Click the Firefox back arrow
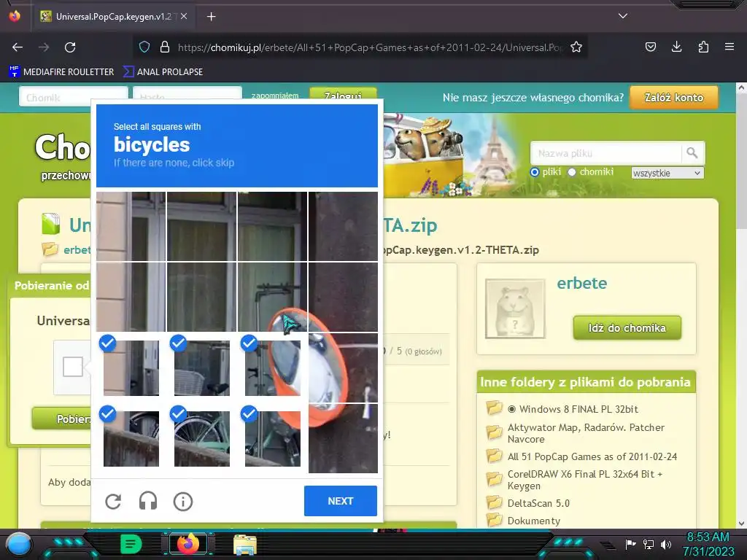 (18, 47)
